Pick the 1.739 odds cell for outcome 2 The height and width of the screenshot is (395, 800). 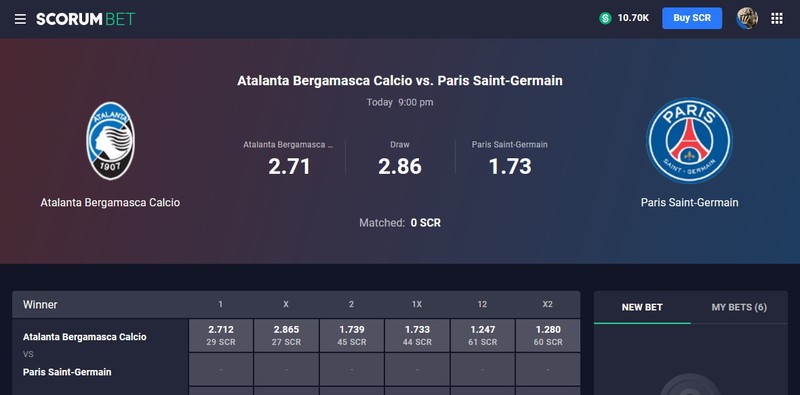click(352, 336)
